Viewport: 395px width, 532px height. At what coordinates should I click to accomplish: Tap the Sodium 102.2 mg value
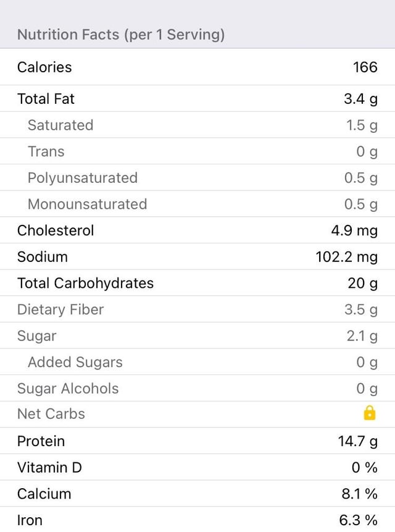[347, 257]
